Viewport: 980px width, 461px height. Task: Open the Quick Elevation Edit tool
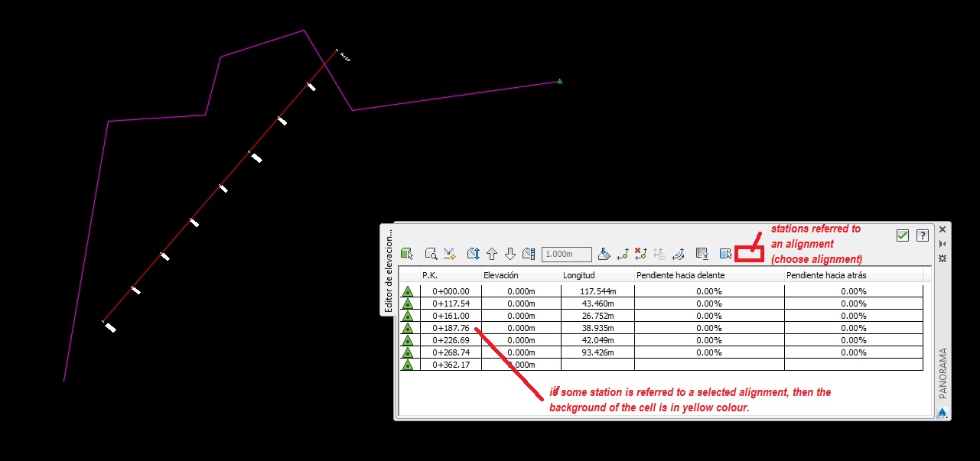(x=451, y=252)
